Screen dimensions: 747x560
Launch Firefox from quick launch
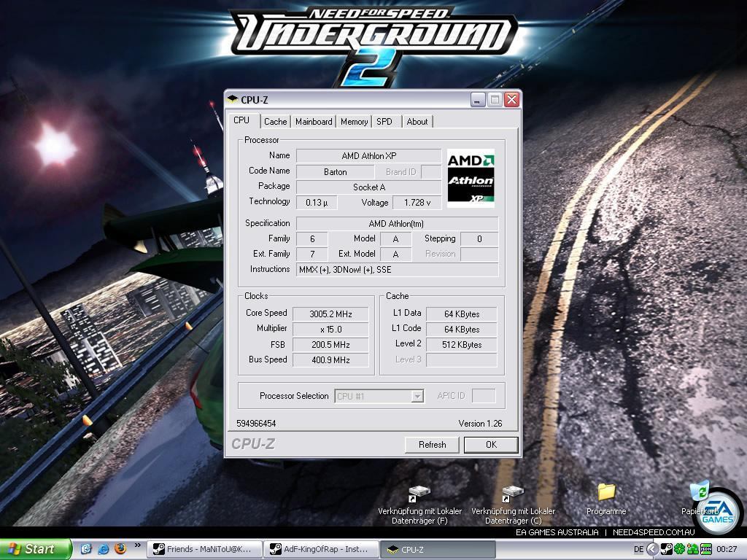[120, 549]
